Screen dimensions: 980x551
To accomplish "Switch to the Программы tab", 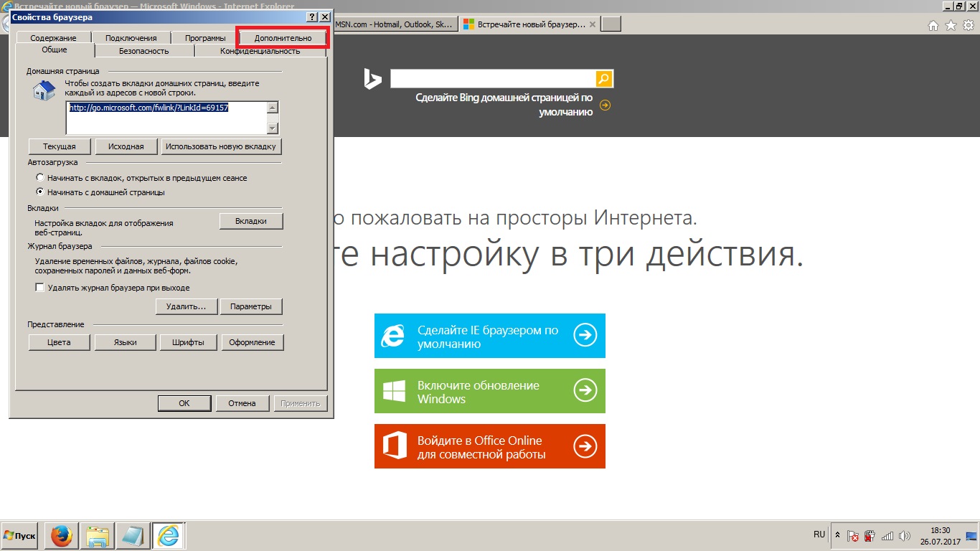I will coord(205,38).
